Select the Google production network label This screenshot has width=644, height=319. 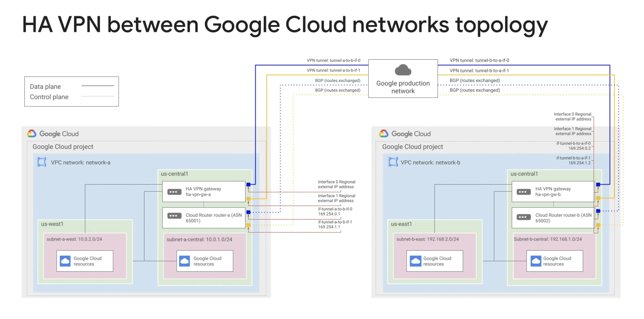(x=403, y=87)
